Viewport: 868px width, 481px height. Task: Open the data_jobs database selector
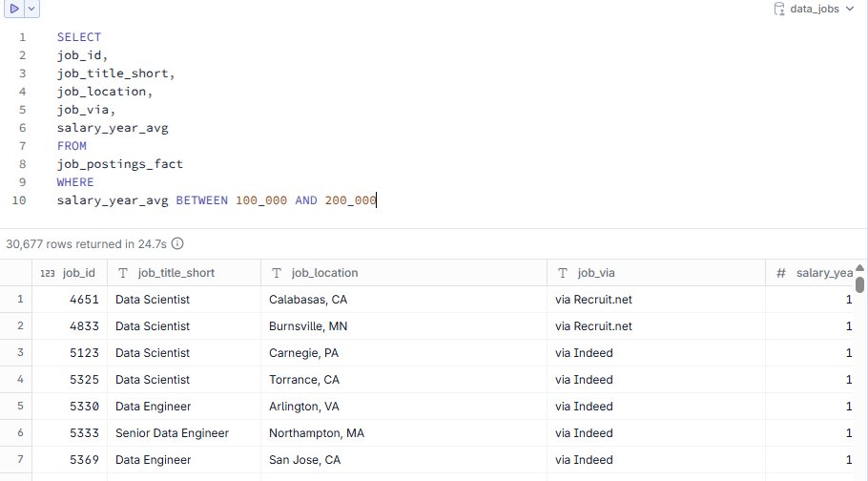pyautogui.click(x=814, y=9)
